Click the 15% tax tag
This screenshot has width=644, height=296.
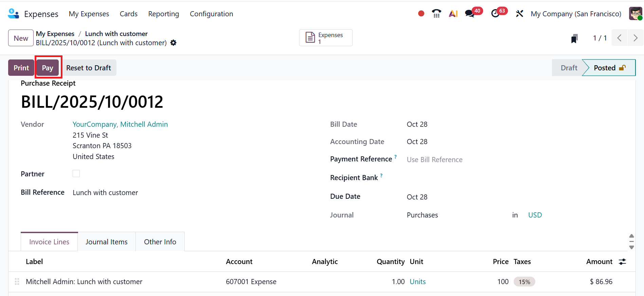coord(524,282)
